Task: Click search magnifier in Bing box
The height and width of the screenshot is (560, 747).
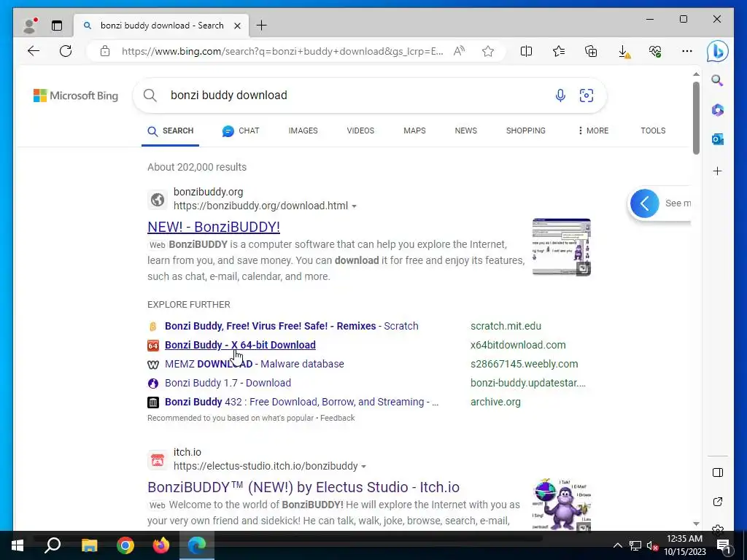Action: [x=150, y=96]
